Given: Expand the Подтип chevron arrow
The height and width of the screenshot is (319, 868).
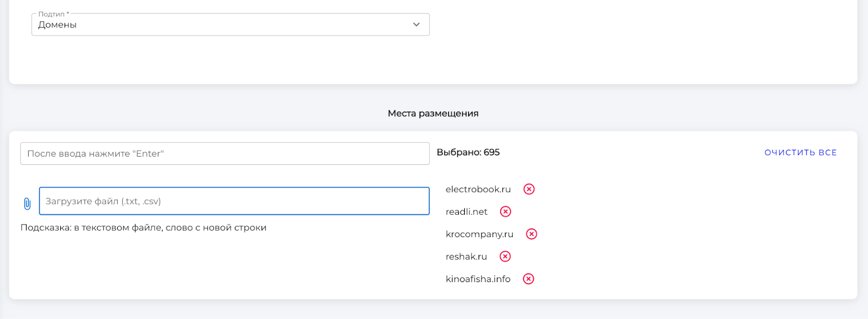Looking at the screenshot, I should [416, 24].
